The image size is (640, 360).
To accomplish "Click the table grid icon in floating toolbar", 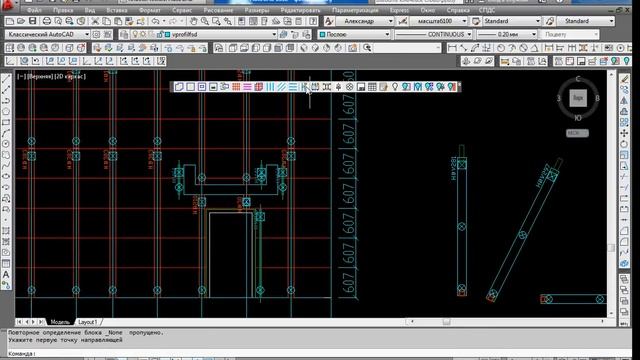I will 372,87.
